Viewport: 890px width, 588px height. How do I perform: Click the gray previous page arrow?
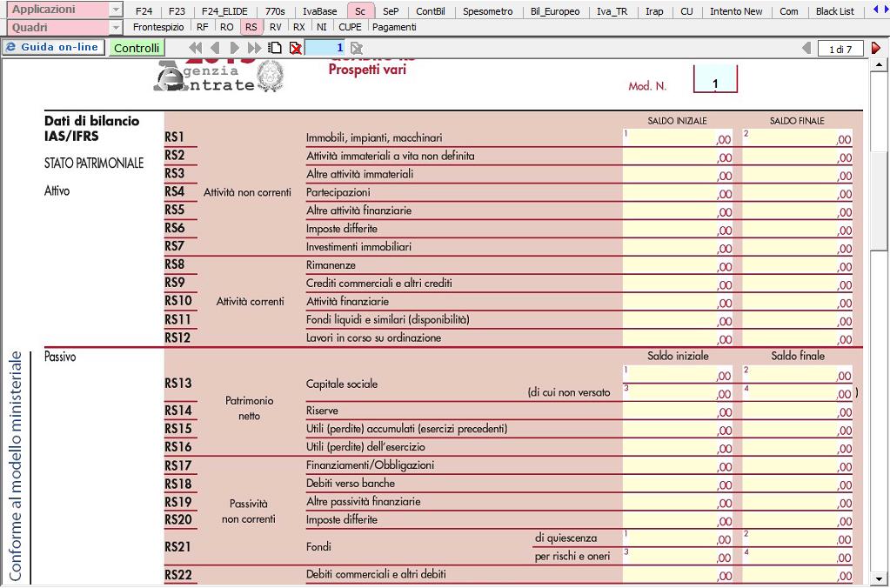(x=806, y=48)
